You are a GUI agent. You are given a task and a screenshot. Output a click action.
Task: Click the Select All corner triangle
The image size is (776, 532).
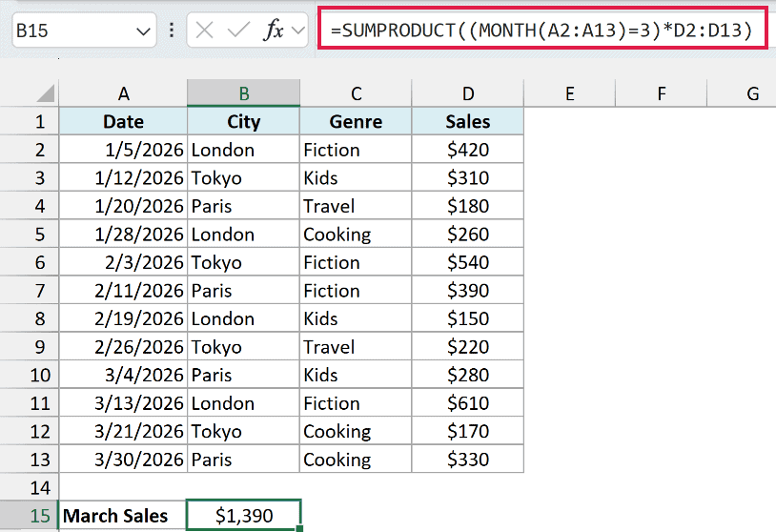pos(46,93)
